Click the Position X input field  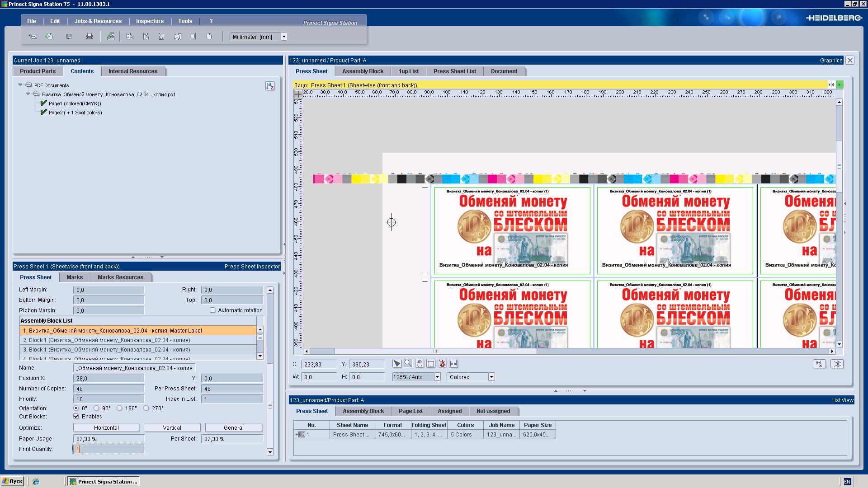[108, 378]
